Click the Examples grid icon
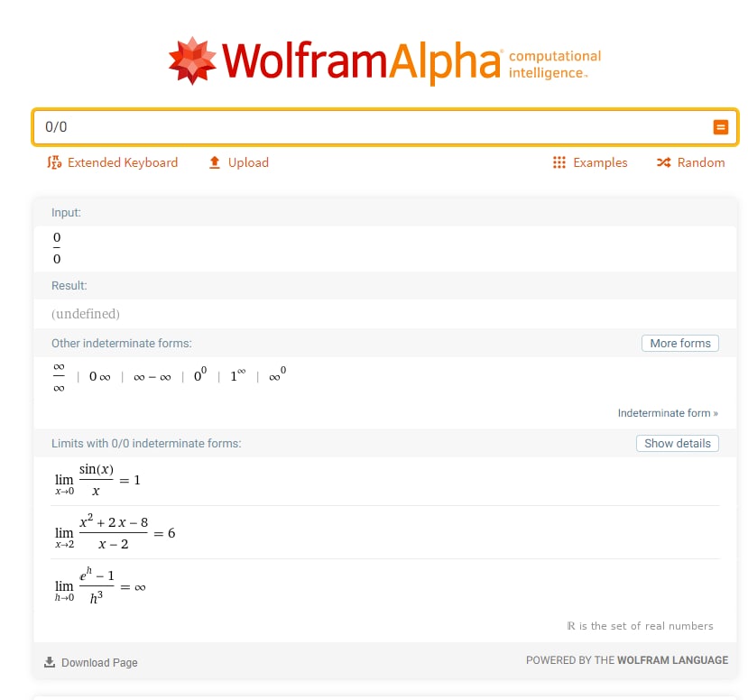The height and width of the screenshot is (700, 748). click(x=559, y=162)
